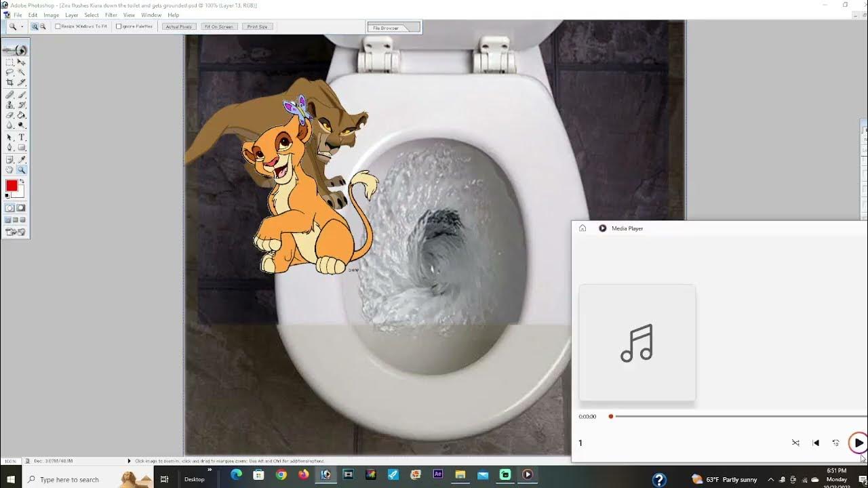
Task: Choose the Zoom Out mode icon
Action: click(43, 26)
